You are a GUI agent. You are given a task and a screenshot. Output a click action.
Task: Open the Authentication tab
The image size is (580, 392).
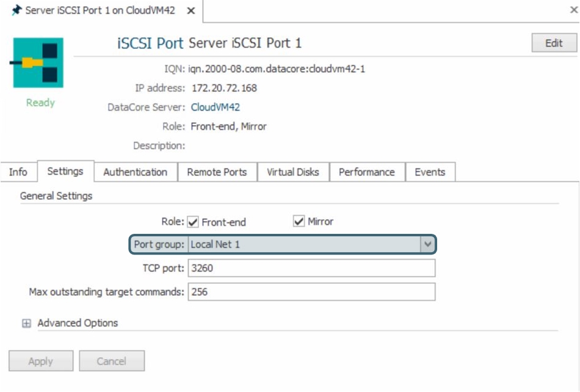135,172
